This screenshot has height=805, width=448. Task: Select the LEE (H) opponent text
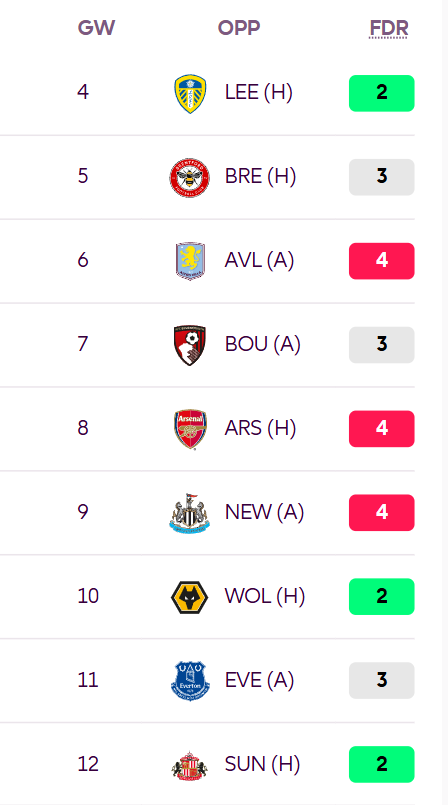259,92
